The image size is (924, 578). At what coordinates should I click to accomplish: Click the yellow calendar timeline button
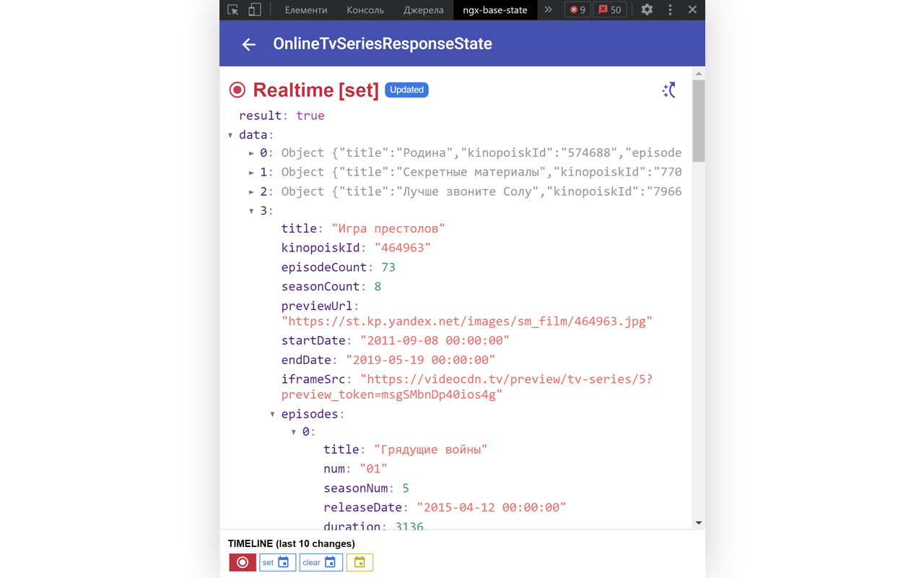pos(359,562)
